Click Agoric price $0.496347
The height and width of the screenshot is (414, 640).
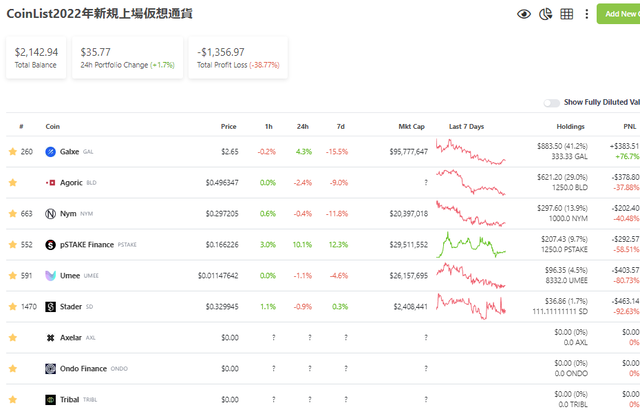click(222, 183)
